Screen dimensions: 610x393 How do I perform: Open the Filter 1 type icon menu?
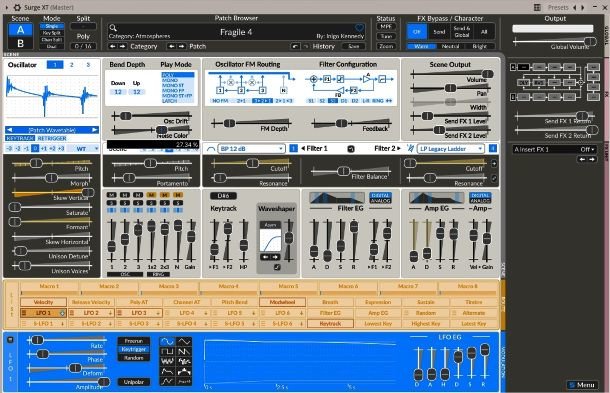point(211,149)
